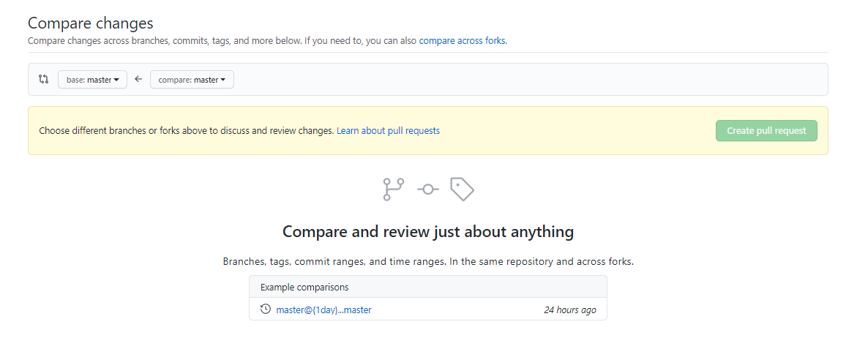Screen dimensions: 868x349
Task: Click the tag icon illustration
Action: 463,189
